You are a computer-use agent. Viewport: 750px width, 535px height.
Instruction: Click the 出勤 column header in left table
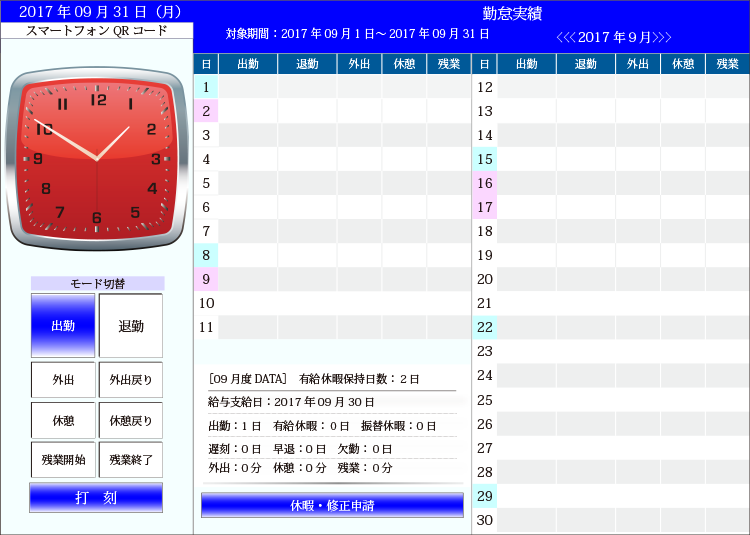pos(248,64)
